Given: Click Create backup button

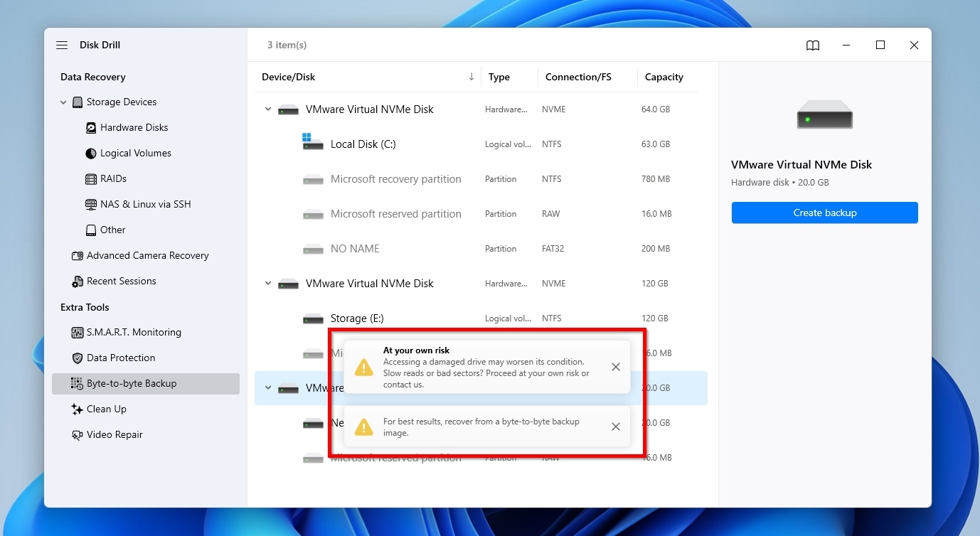Looking at the screenshot, I should click(x=825, y=213).
